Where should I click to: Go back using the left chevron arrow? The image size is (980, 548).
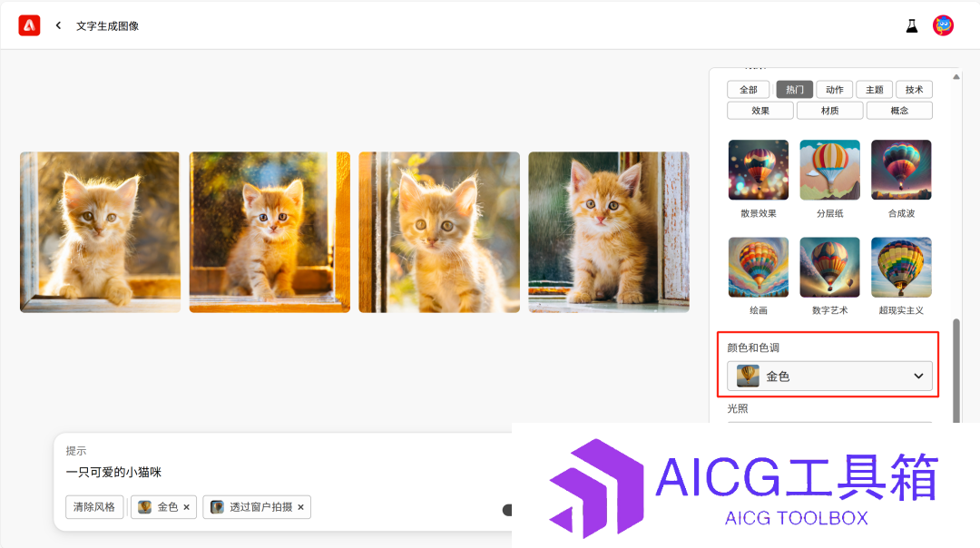pos(58,25)
